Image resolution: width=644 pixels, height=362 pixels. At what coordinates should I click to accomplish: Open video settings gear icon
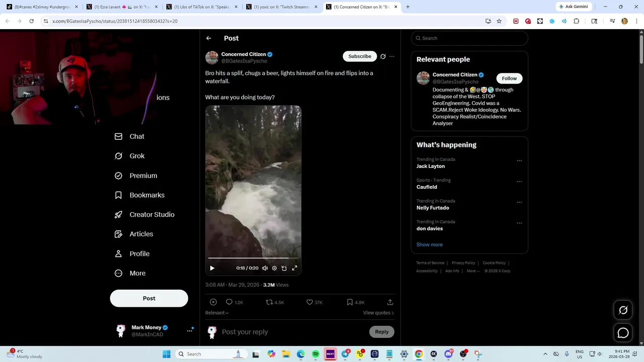(x=274, y=268)
